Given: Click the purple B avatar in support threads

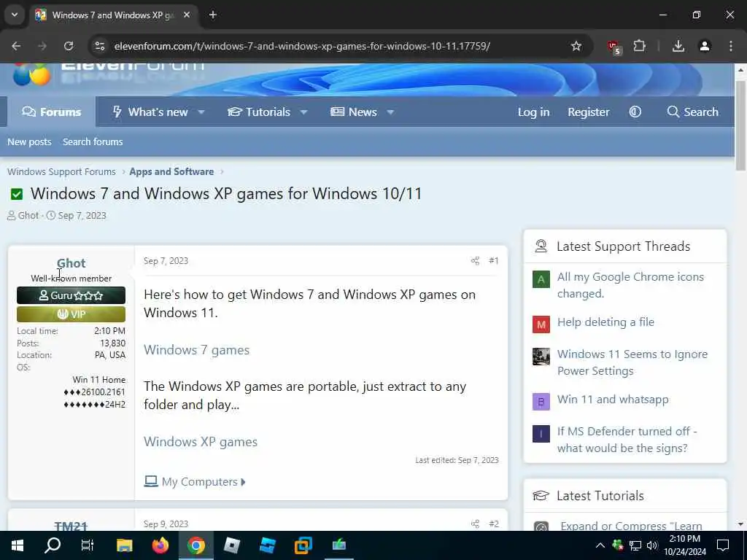Looking at the screenshot, I should [541, 402].
